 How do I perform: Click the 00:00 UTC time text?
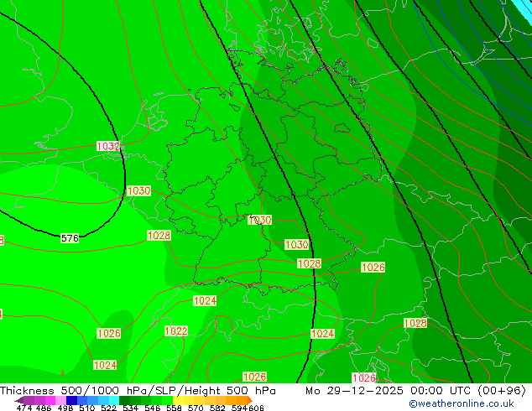click(442, 391)
